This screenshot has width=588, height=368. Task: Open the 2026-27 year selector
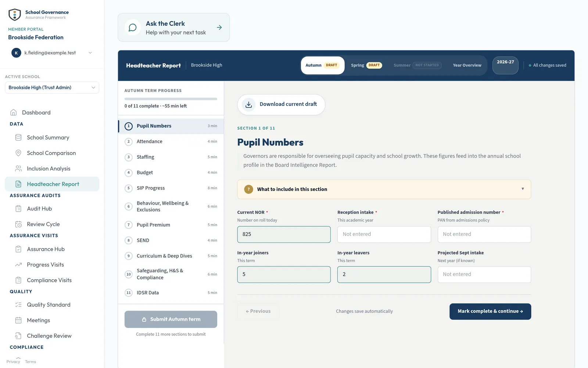click(x=505, y=65)
